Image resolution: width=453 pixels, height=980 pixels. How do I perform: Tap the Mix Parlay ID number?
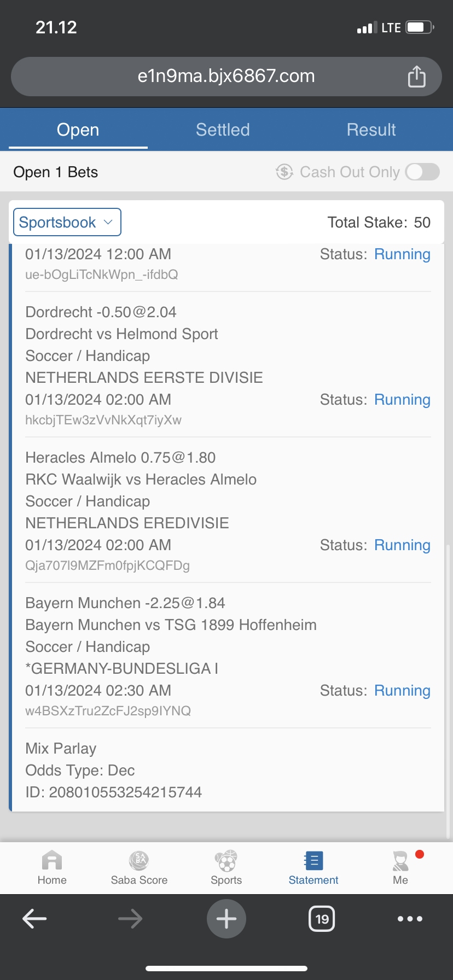[125, 792]
